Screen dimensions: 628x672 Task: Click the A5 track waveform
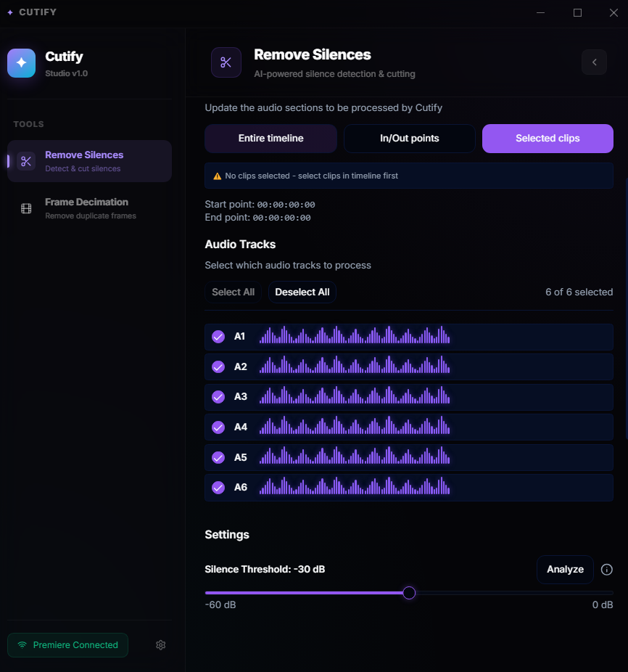[355, 456]
